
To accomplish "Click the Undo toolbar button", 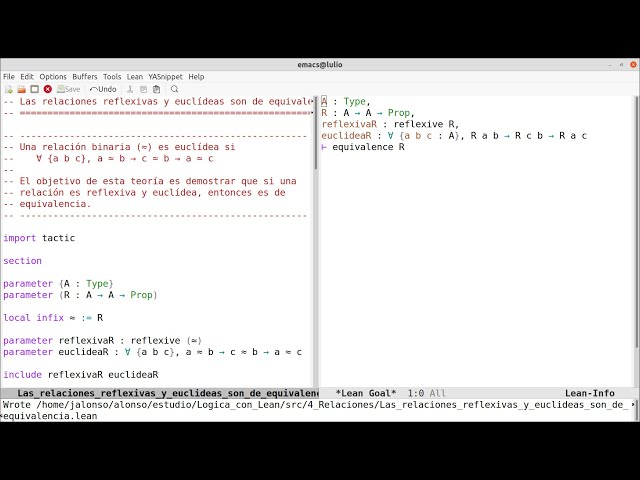I will point(103,89).
